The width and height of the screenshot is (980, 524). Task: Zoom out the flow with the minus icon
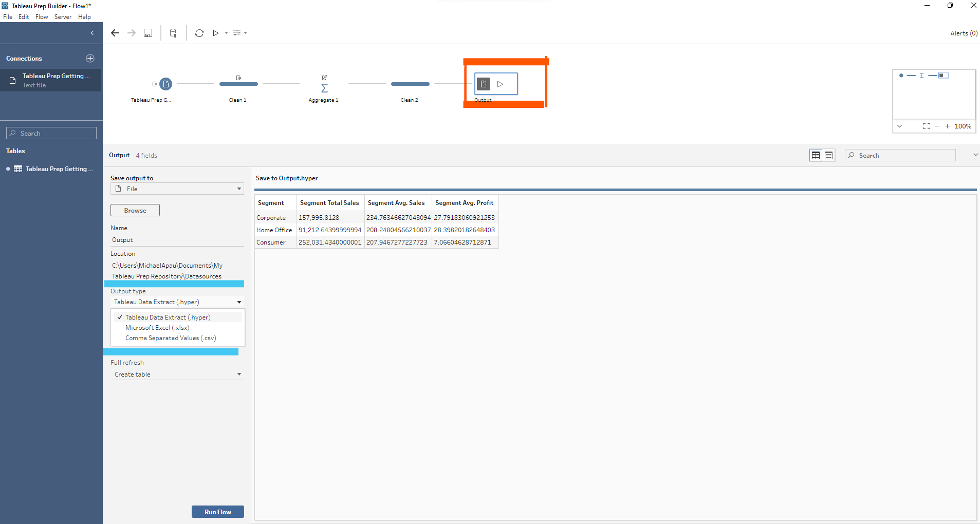[x=937, y=126]
